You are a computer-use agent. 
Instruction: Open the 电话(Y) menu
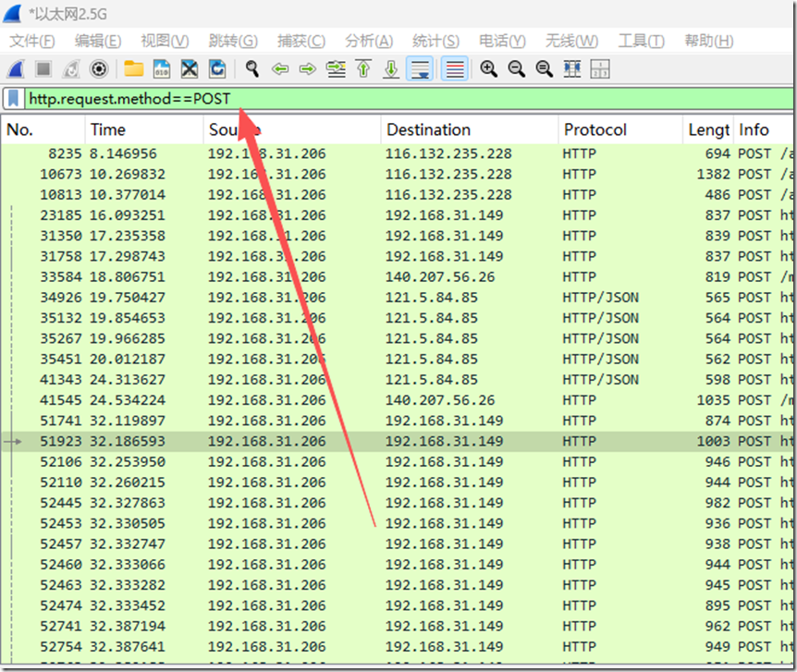[x=502, y=41]
